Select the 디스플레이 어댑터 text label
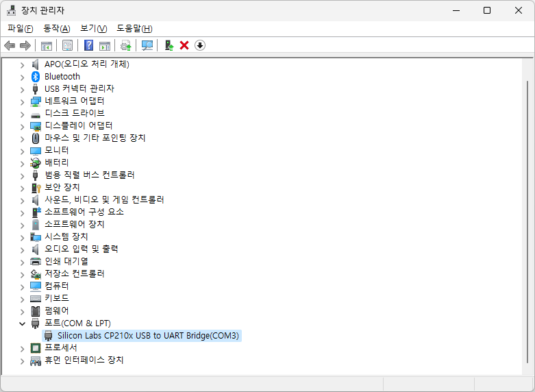This screenshot has width=535, height=392. point(79,125)
